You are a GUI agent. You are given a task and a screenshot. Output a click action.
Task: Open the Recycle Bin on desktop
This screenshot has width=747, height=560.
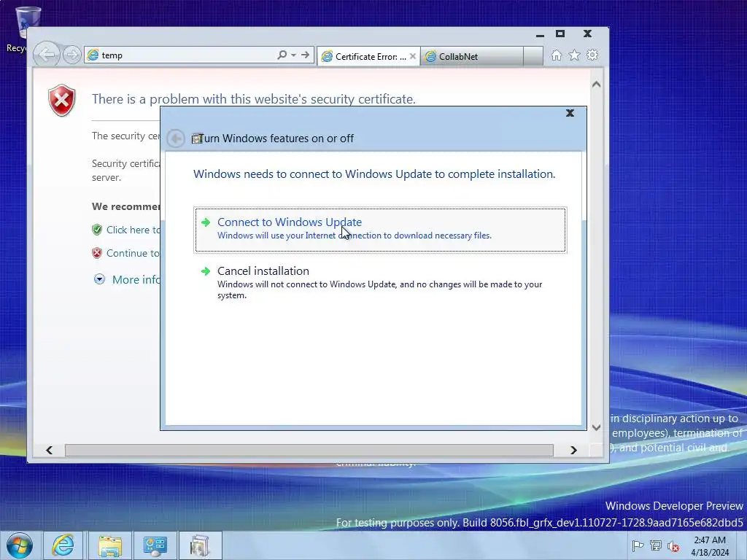tap(28, 24)
